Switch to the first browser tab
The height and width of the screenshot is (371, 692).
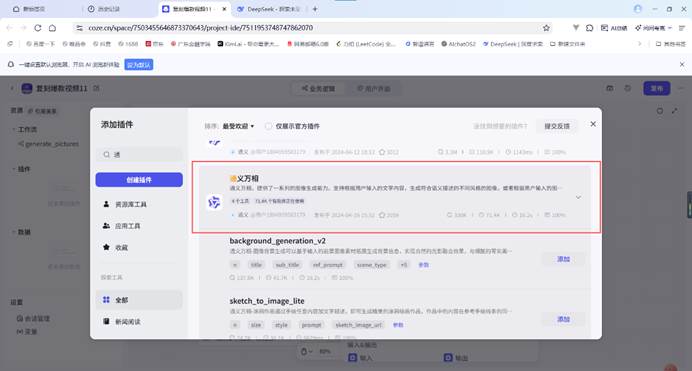29,9
